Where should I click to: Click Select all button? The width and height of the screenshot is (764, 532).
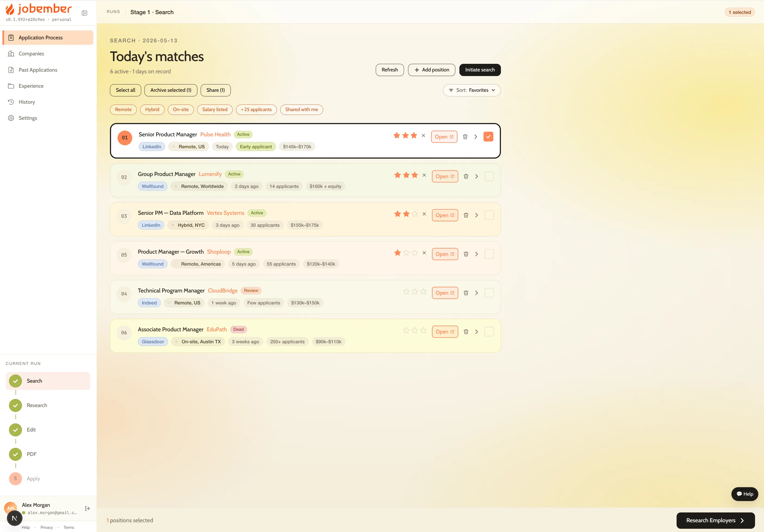pos(125,90)
